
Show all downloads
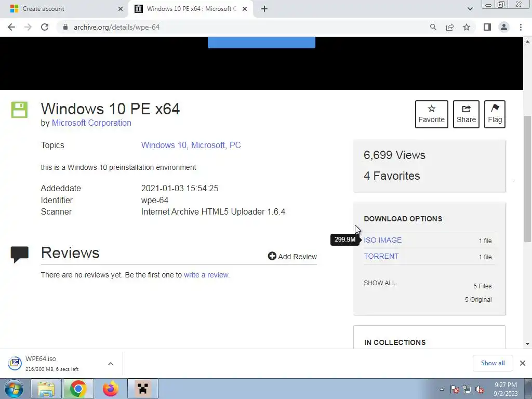coord(493,363)
